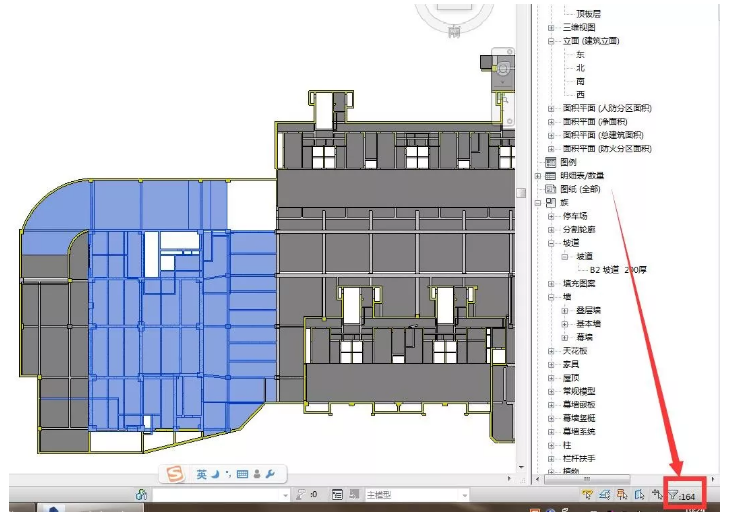Toggle the Select Pinned Elements icon

pos(622,495)
